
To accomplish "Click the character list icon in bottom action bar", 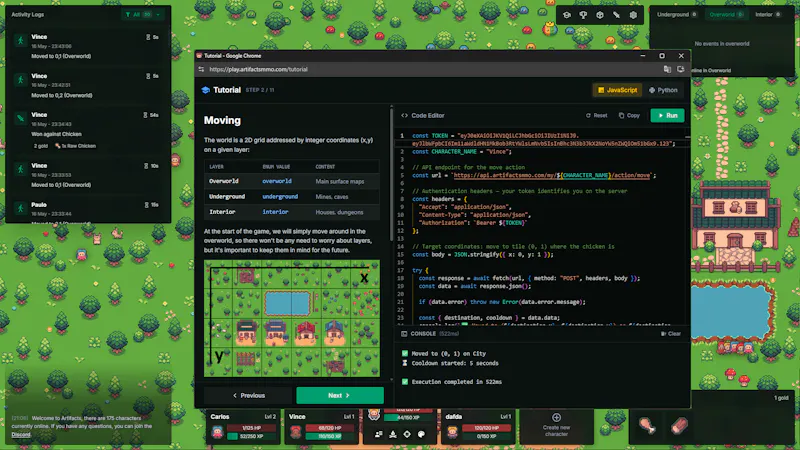I will 379,434.
